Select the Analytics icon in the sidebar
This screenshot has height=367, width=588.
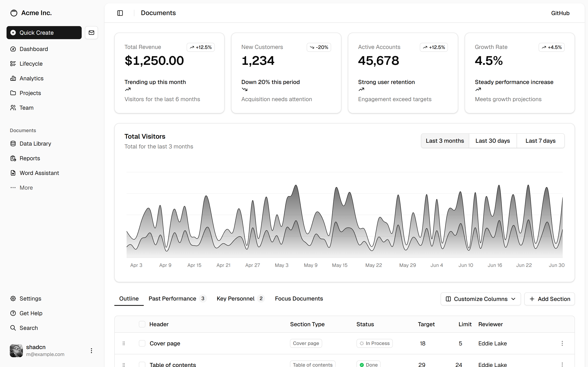tap(13, 78)
